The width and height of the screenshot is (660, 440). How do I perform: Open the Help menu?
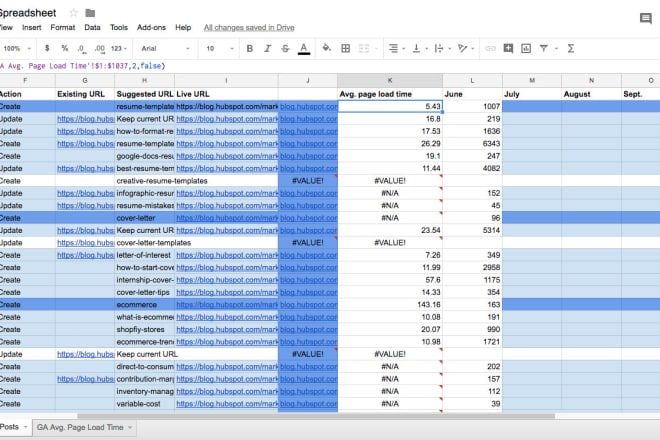pos(183,27)
